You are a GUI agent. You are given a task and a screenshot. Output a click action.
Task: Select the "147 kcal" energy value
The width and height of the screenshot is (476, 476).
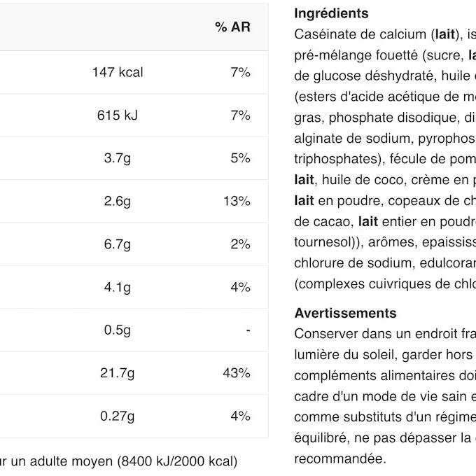pyautogui.click(x=118, y=72)
